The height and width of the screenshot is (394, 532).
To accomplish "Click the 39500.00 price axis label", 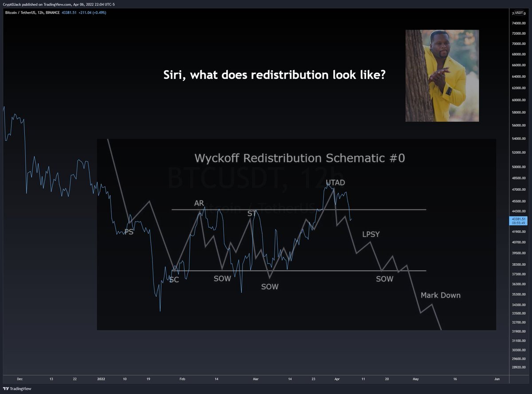I will pos(519,253).
